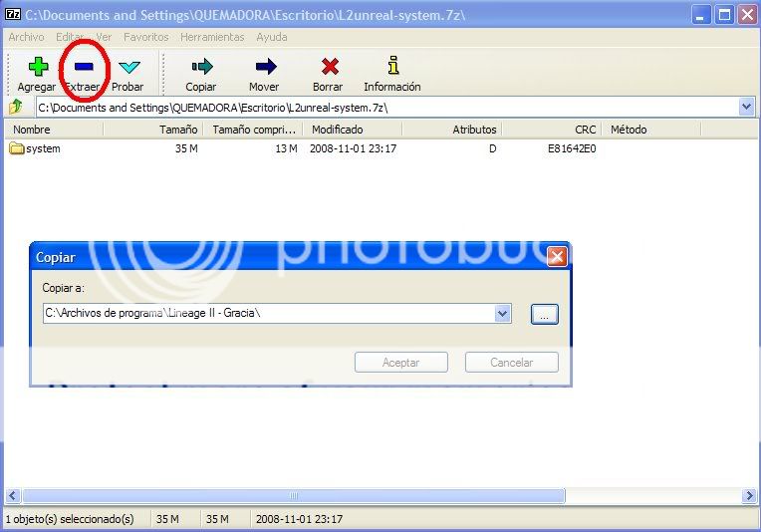Open the Herramientas menu
Screen dimensions: 761x532
[212, 37]
